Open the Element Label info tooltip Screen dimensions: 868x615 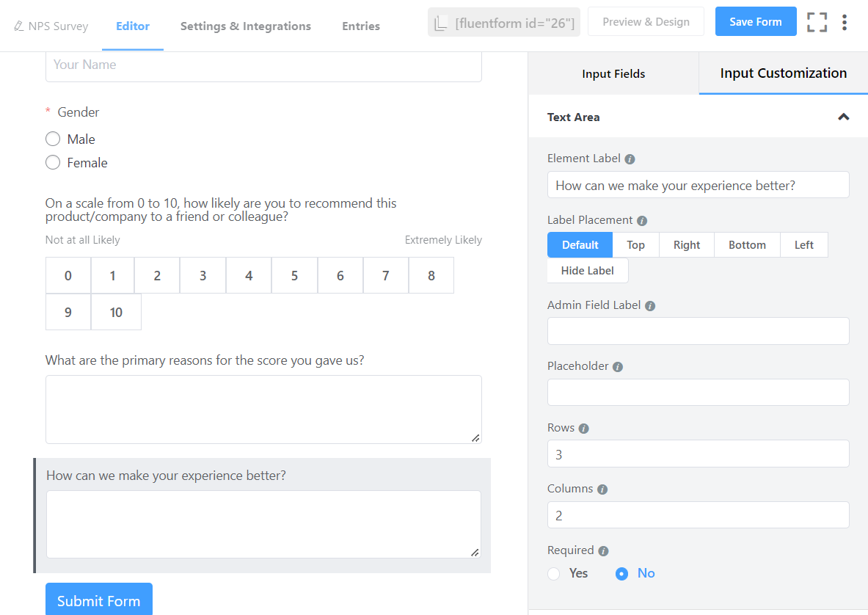click(630, 158)
